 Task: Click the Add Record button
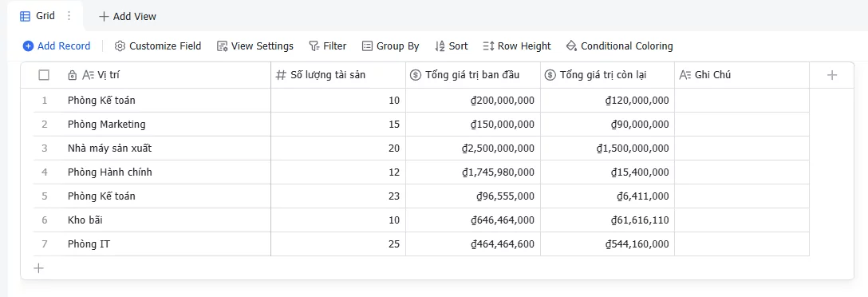pos(57,46)
